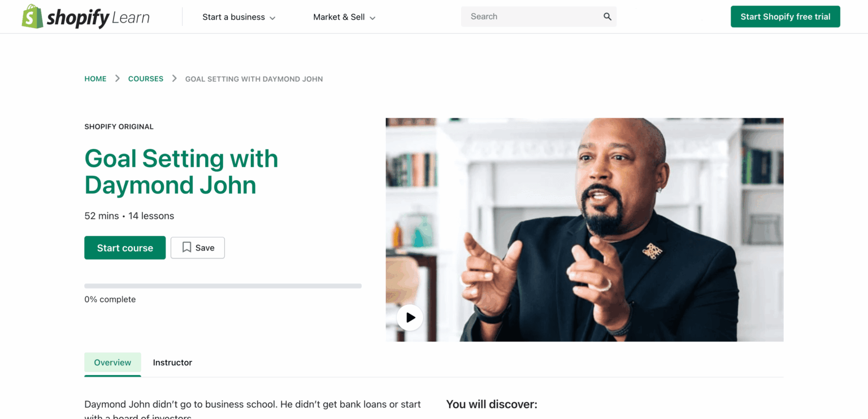
Task: Click the bookmark icon inside the Save button
Action: pos(186,247)
